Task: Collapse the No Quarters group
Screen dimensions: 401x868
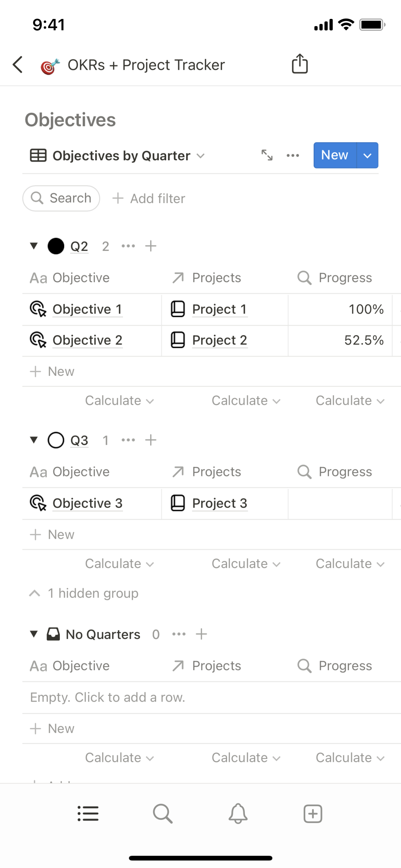Action: pyautogui.click(x=34, y=634)
